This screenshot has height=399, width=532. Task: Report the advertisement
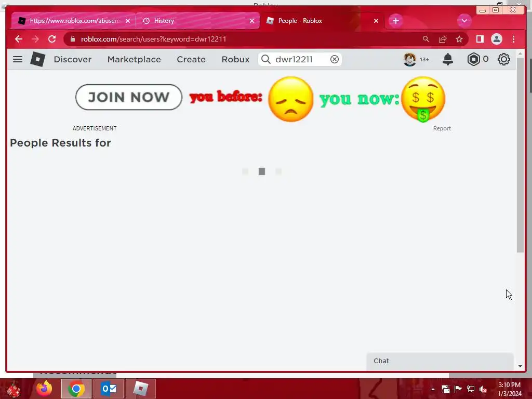point(442,128)
